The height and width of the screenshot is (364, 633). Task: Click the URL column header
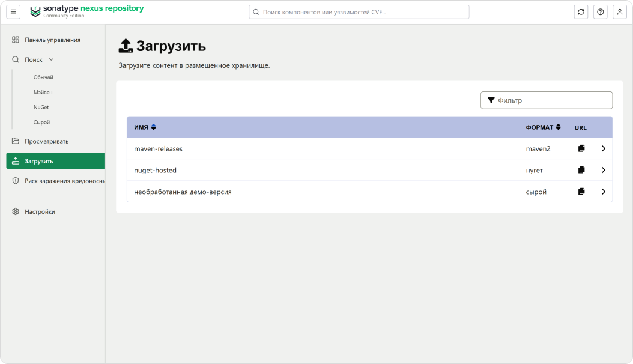point(581,127)
